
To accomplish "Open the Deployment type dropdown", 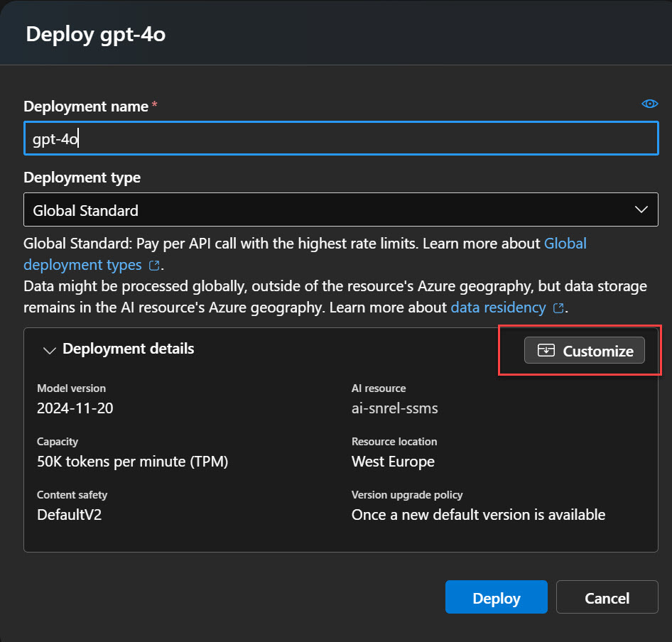I will [x=341, y=210].
